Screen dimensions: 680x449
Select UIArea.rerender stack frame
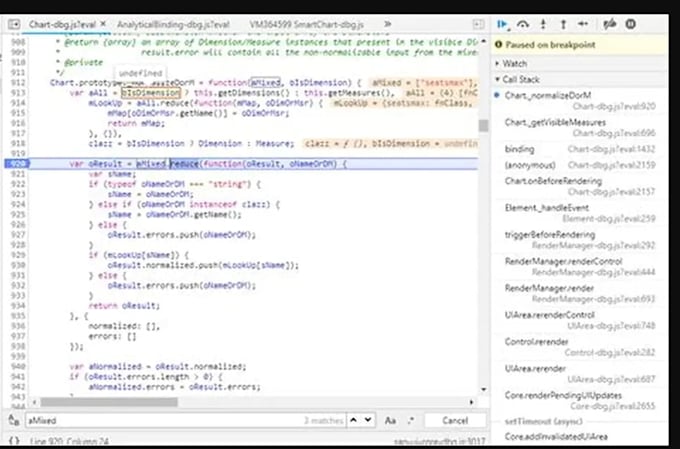580,374
